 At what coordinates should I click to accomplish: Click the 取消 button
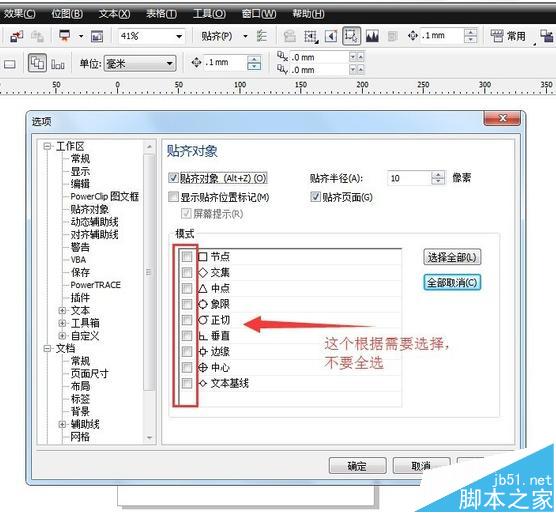click(x=421, y=465)
